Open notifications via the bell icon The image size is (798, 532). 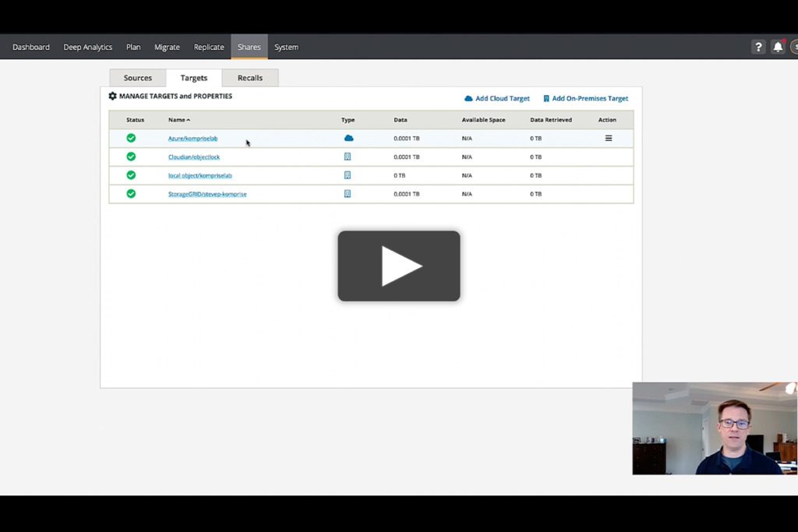point(778,47)
